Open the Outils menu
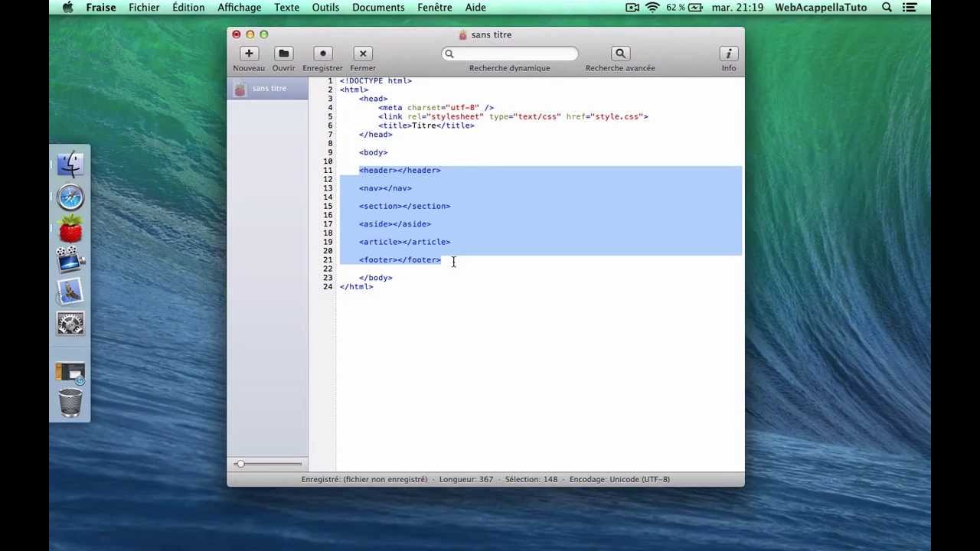The width and height of the screenshot is (980, 551). 325,8
